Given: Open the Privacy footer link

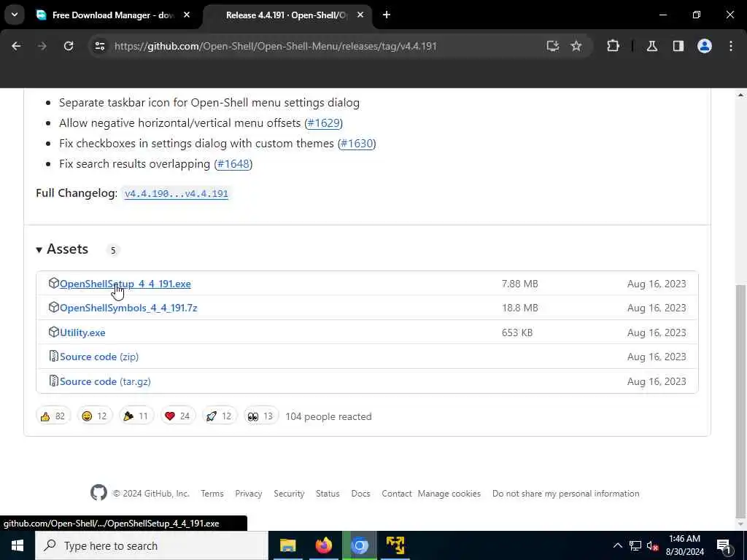Looking at the screenshot, I should point(249,494).
